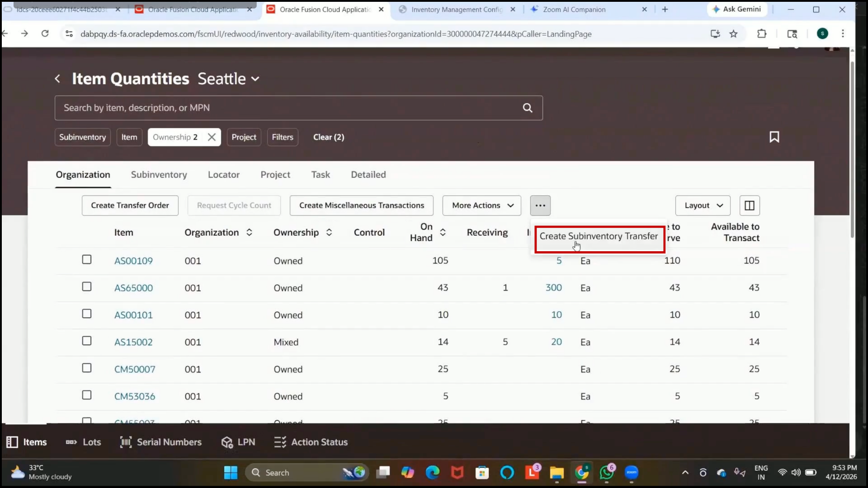Expand the More Actions dropdown
This screenshot has height=488, width=868.
(481, 206)
